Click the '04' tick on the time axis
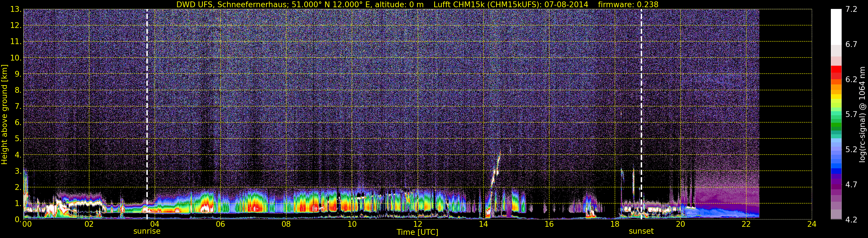The width and height of the screenshot is (868, 238). tap(154, 224)
